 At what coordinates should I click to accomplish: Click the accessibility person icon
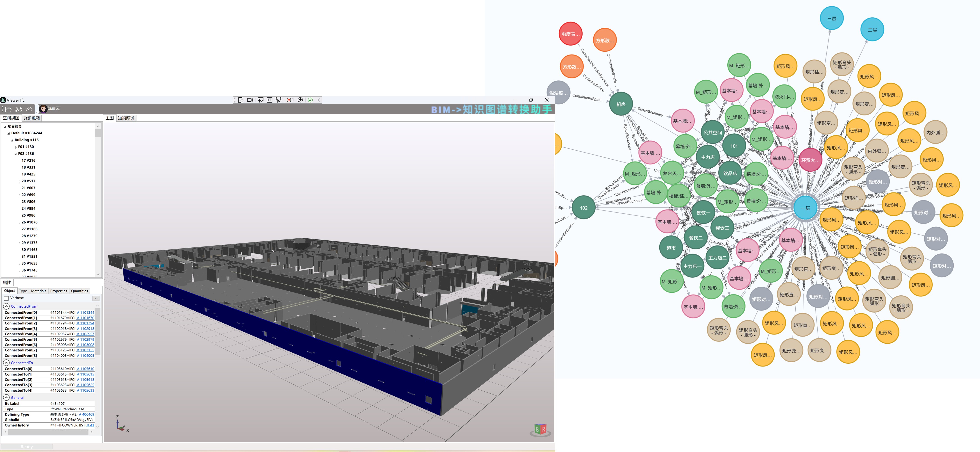tap(300, 100)
